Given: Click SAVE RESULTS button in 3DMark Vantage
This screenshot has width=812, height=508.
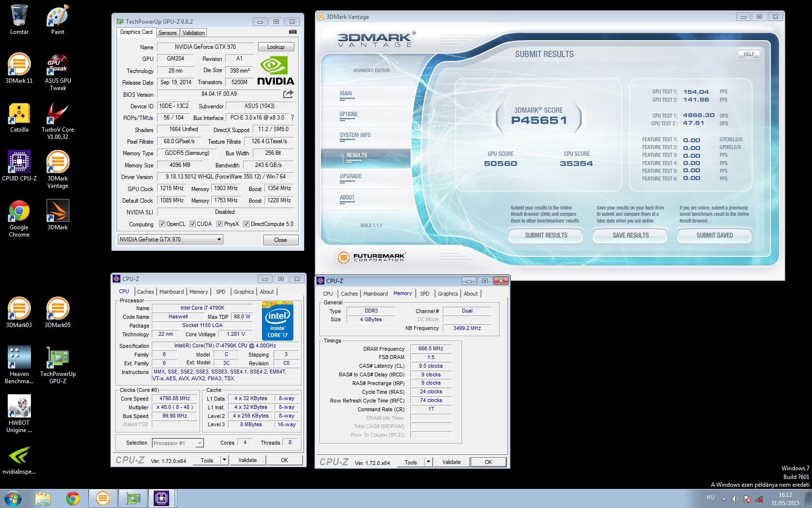Looking at the screenshot, I should pyautogui.click(x=631, y=236).
